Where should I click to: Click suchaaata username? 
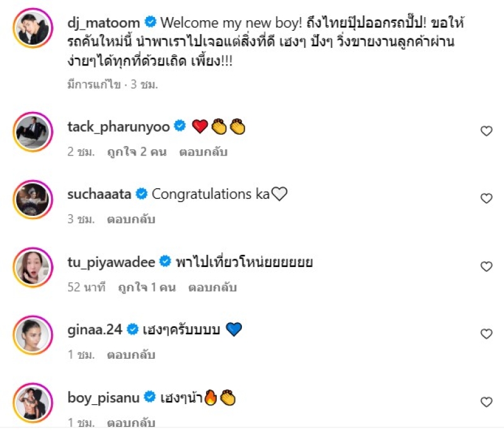(99, 194)
